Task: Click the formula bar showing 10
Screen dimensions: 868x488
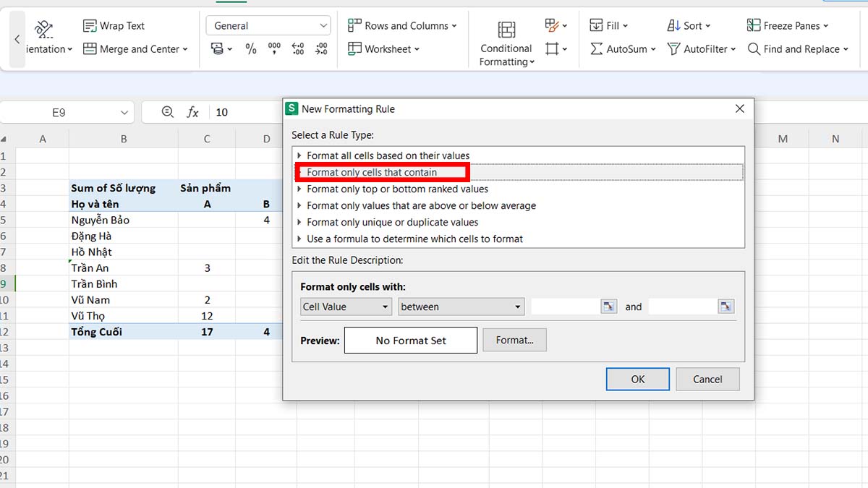Action: click(246, 112)
